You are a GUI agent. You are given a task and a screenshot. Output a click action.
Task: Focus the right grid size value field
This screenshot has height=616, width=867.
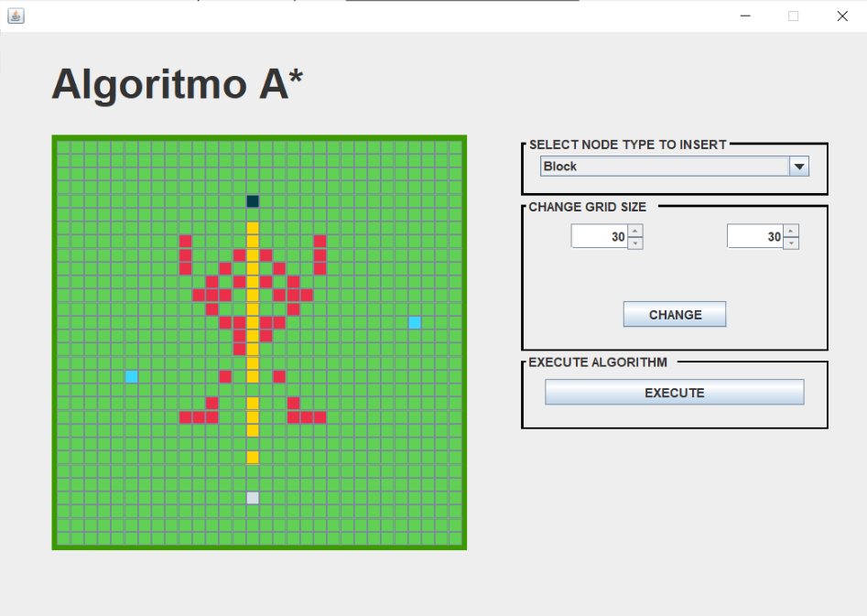tap(755, 237)
